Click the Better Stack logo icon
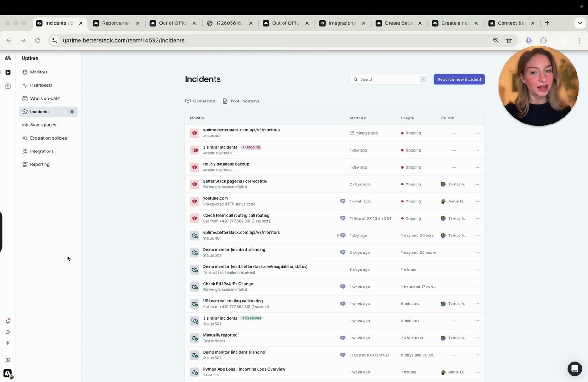This screenshot has width=588, height=382. (x=8, y=58)
